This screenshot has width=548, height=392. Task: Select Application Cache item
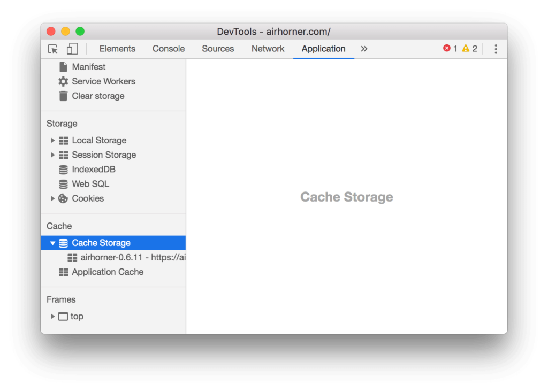[x=101, y=272]
